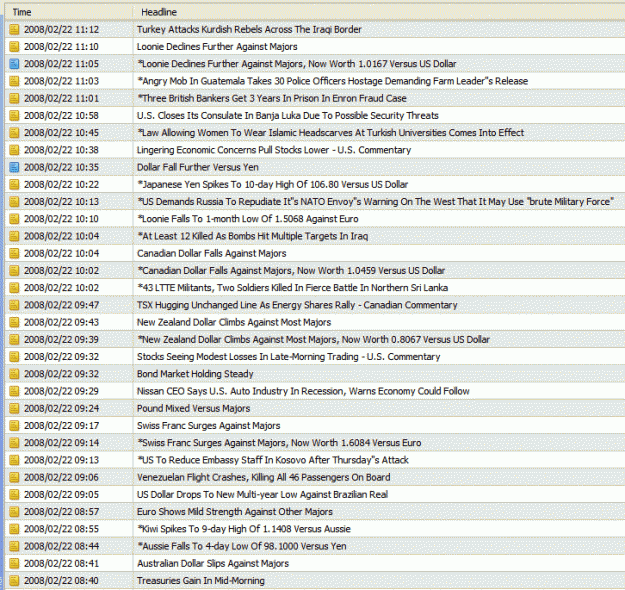
Task: Open 10:04 headline Canadian Dollar Falls Against Majors
Action: coord(212,254)
